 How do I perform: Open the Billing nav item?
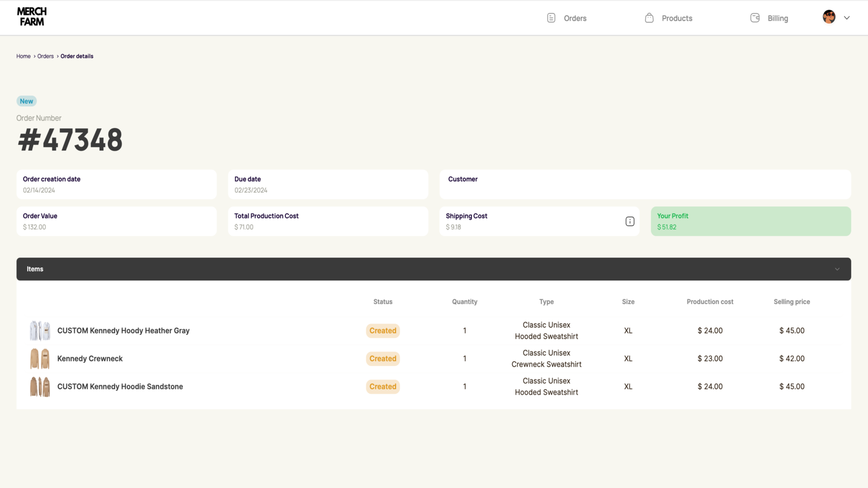[769, 18]
